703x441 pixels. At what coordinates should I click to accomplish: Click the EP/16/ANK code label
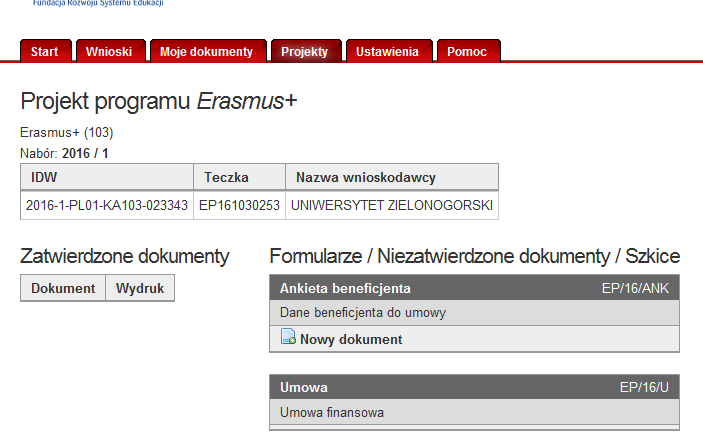pos(635,288)
